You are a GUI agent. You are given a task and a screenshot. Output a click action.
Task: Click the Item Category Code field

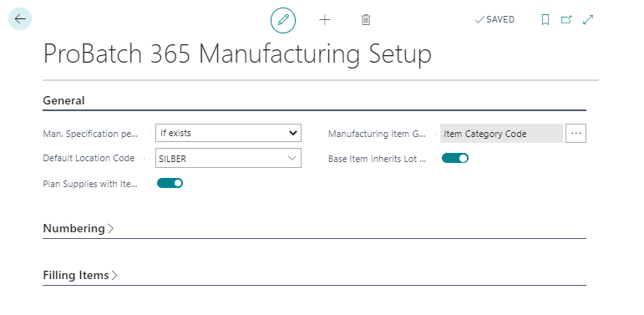(501, 134)
